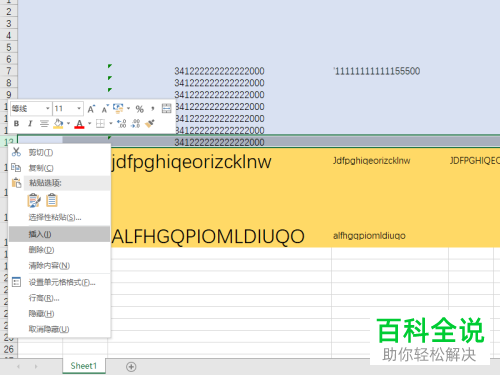The image size is (500, 375).
Task: Choose 复制(C) from context menu
Action: (41, 168)
